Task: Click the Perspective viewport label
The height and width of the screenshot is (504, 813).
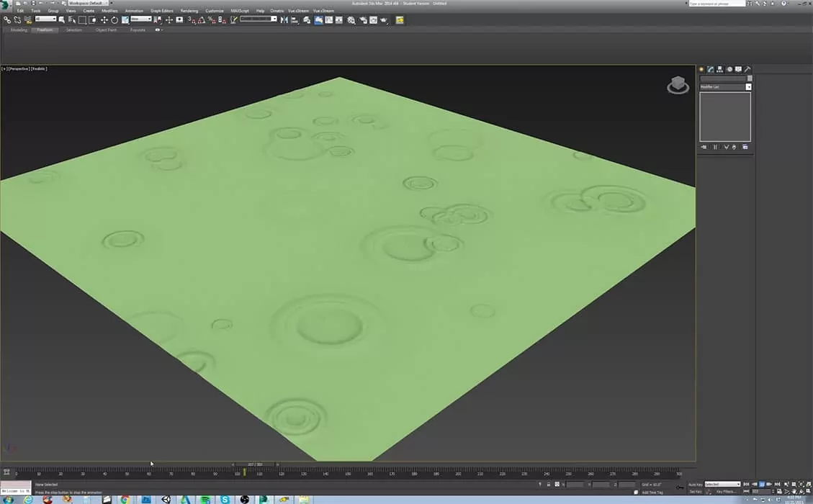Action: tap(19, 68)
